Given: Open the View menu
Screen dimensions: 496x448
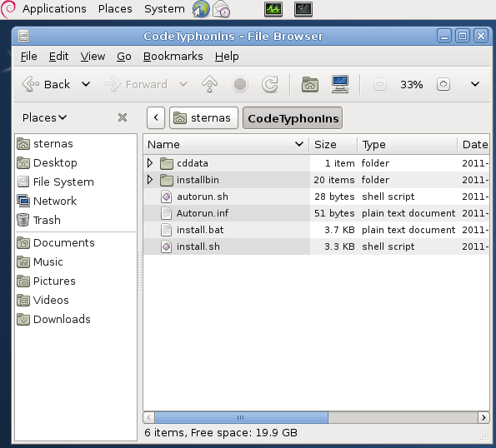Looking at the screenshot, I should click(93, 57).
